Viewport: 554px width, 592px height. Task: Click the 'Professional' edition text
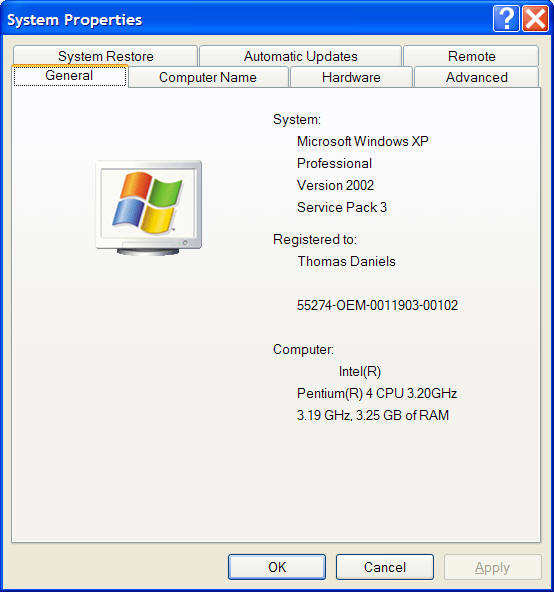[x=334, y=163]
